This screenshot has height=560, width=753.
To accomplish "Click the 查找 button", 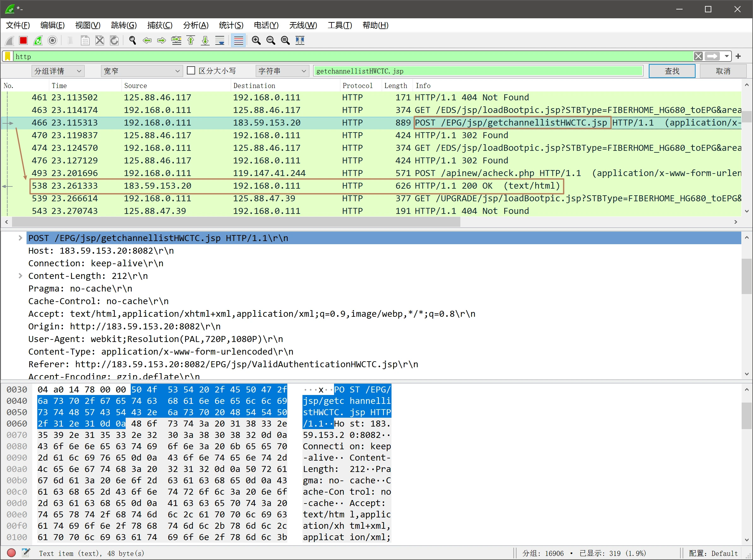I will point(672,71).
